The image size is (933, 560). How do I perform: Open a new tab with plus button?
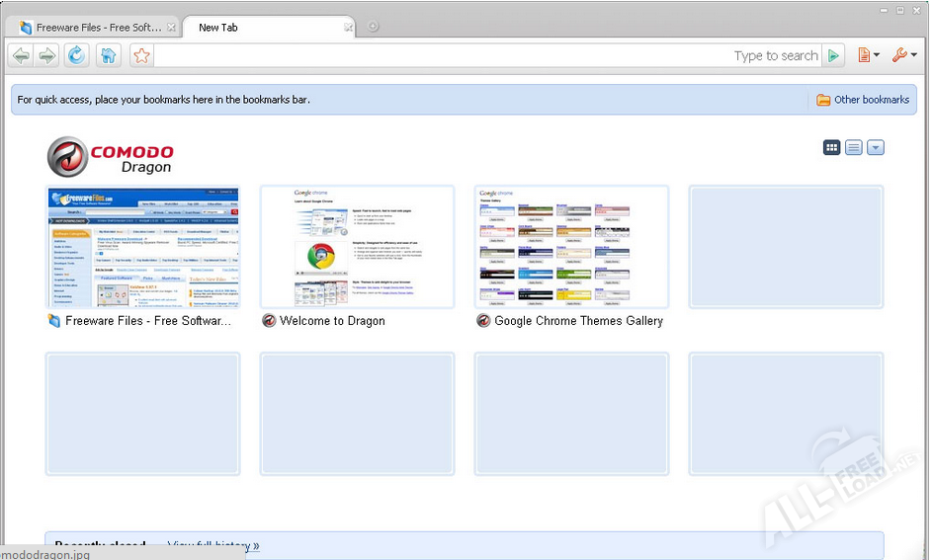[373, 27]
